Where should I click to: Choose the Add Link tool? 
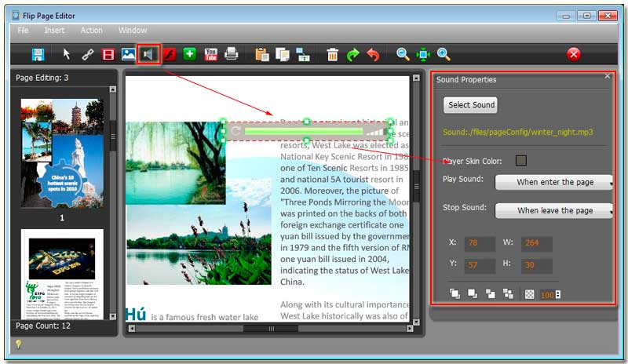88,54
